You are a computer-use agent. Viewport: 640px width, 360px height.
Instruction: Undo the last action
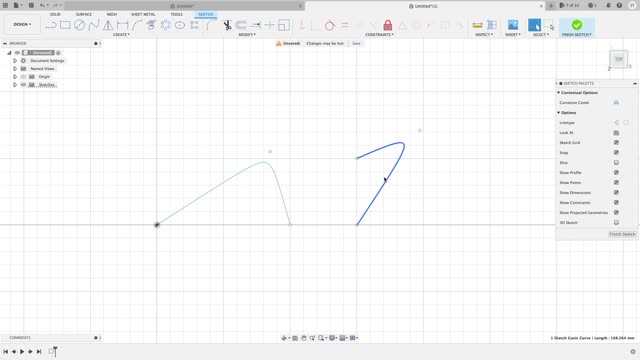[42, 5]
